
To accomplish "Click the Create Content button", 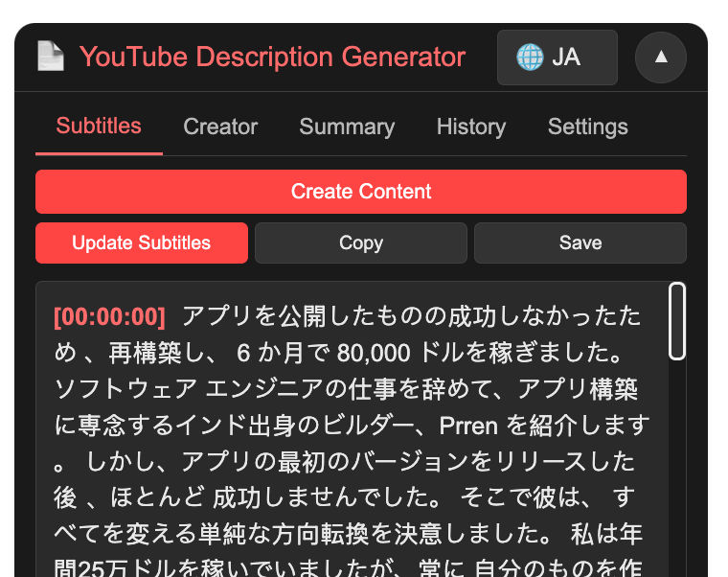I will (361, 192).
